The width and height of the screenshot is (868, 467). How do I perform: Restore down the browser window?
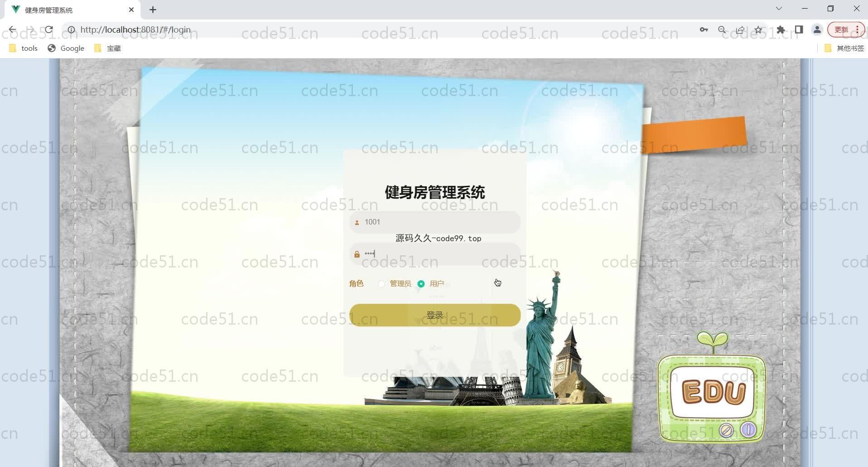coord(830,9)
